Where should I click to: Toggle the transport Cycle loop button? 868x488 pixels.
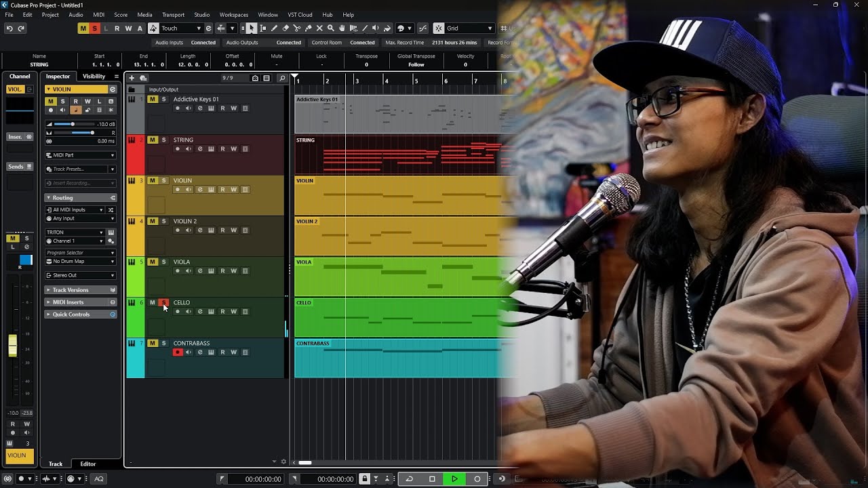point(409,479)
